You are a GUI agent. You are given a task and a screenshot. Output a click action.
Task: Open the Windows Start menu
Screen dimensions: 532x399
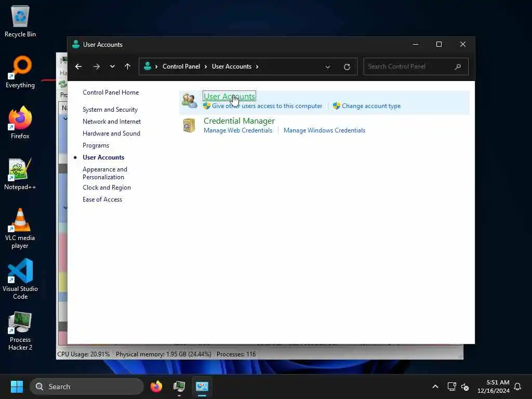[17, 387]
